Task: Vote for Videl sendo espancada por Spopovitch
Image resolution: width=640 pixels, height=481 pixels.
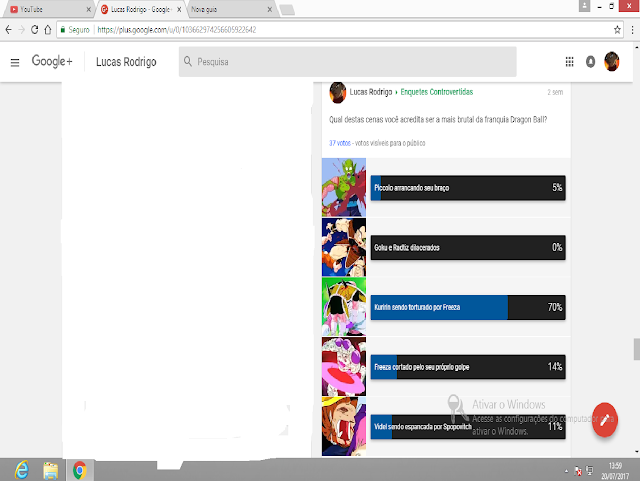Action: pyautogui.click(x=468, y=427)
